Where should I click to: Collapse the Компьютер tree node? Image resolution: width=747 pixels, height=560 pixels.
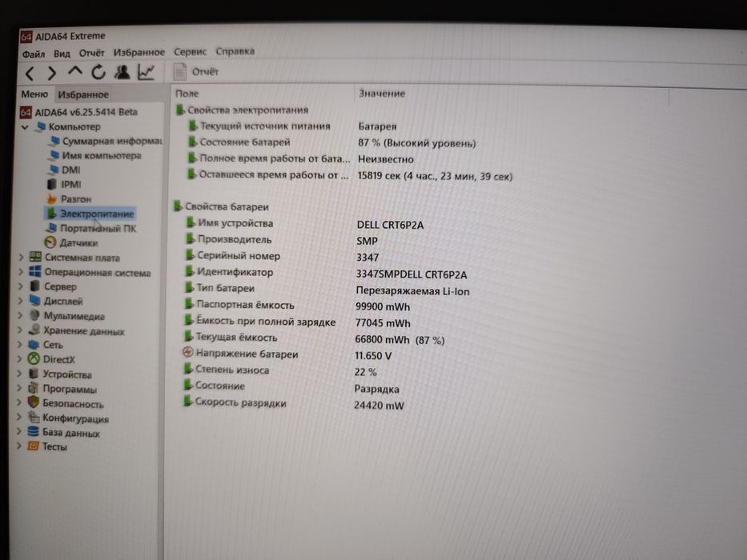pyautogui.click(x=25, y=127)
